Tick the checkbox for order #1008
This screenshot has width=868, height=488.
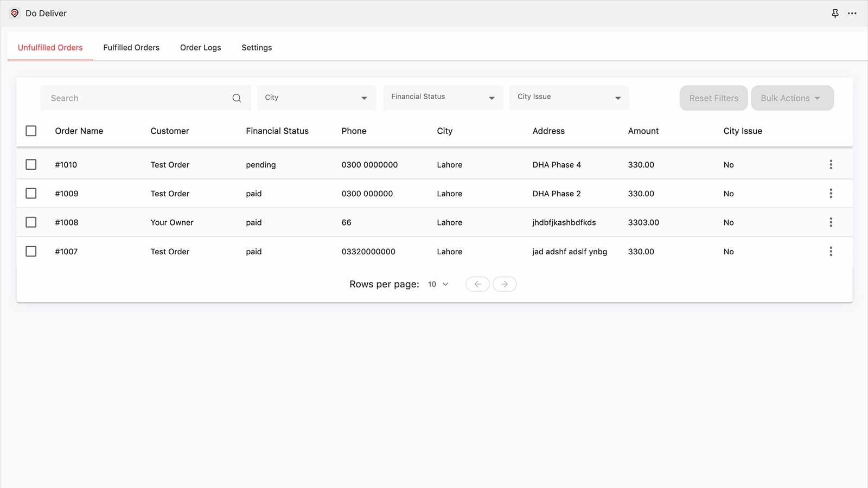point(31,222)
